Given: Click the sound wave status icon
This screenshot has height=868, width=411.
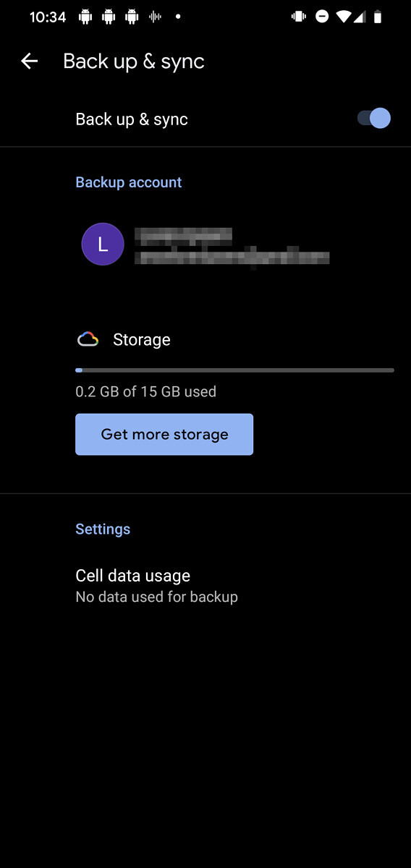Looking at the screenshot, I should click(x=155, y=17).
